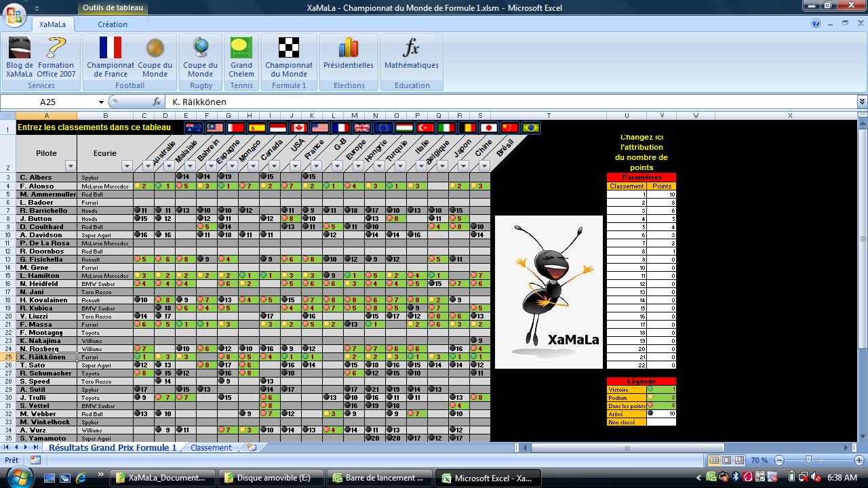The height and width of the screenshot is (488, 868).
Task: Click the Japanese flag in row 1
Action: (x=488, y=127)
